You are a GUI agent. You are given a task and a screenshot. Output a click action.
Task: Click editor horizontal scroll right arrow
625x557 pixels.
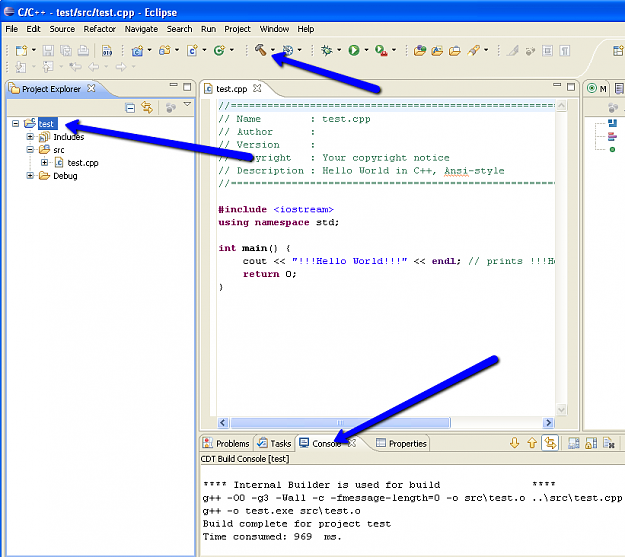tap(548, 422)
